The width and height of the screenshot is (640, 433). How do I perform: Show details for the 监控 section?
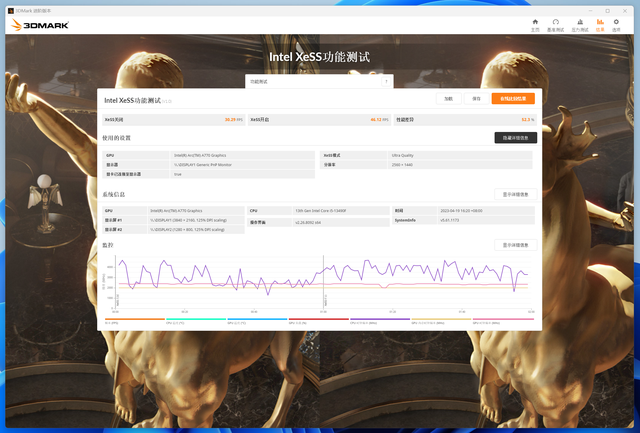[x=515, y=245]
